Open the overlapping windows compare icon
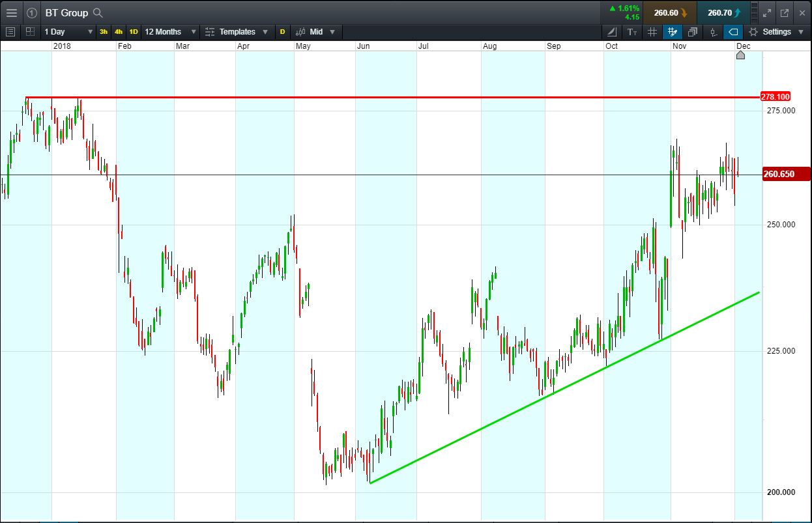Image resolution: width=812 pixels, height=523 pixels. [693, 31]
